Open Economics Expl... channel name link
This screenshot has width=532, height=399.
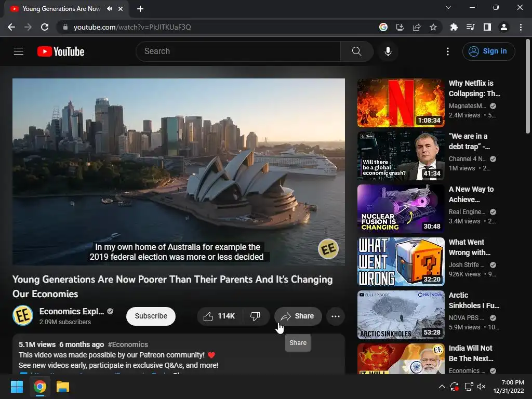pyautogui.click(x=72, y=312)
